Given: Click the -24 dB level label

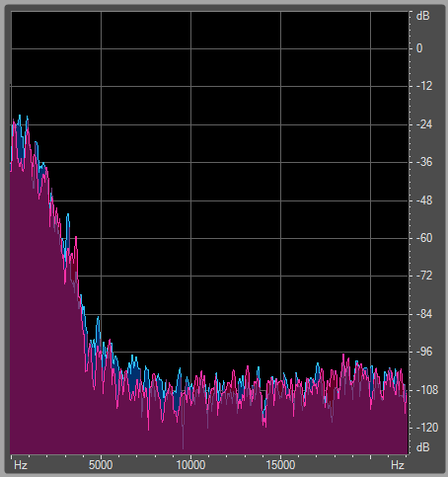Looking at the screenshot, I should coord(424,124).
